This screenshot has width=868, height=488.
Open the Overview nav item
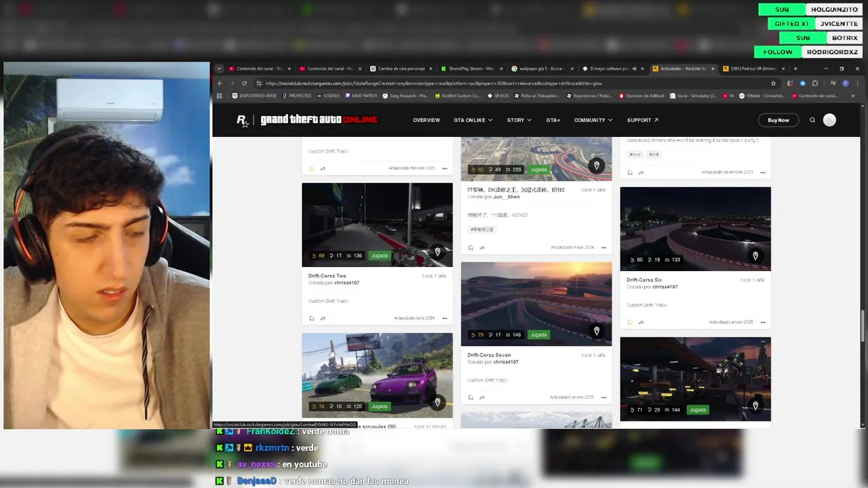[x=427, y=120]
